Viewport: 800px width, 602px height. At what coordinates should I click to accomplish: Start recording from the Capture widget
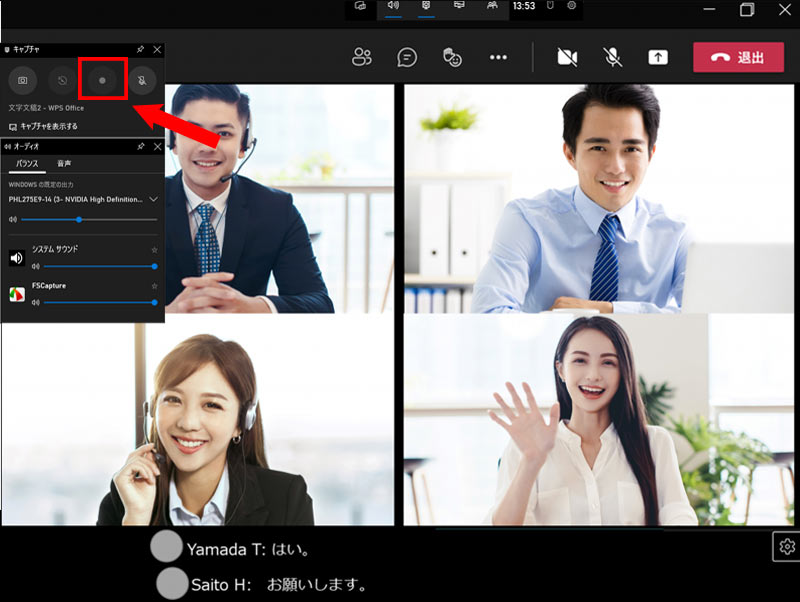click(x=100, y=79)
